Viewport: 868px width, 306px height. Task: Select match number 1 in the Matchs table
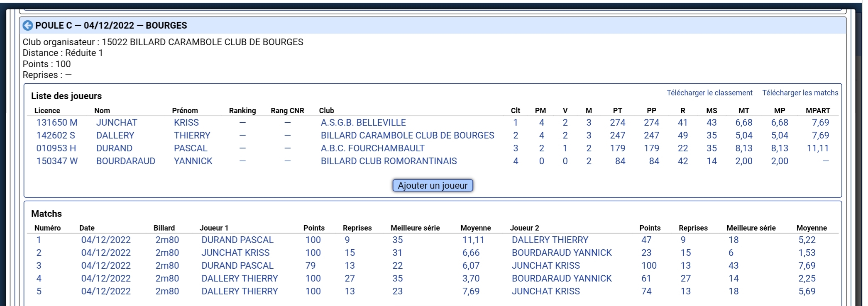[39, 240]
